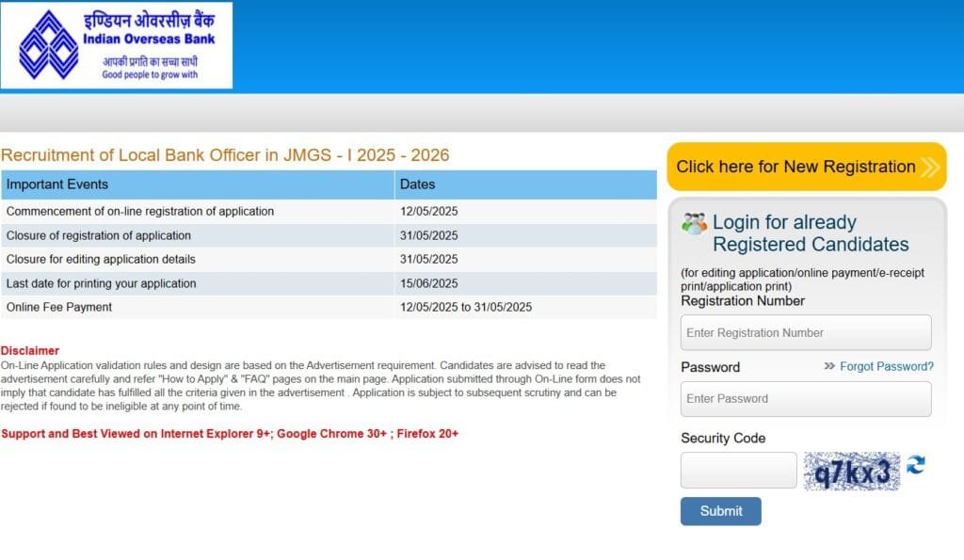Click the double-arrow icon before Forgot Password

pos(829,366)
